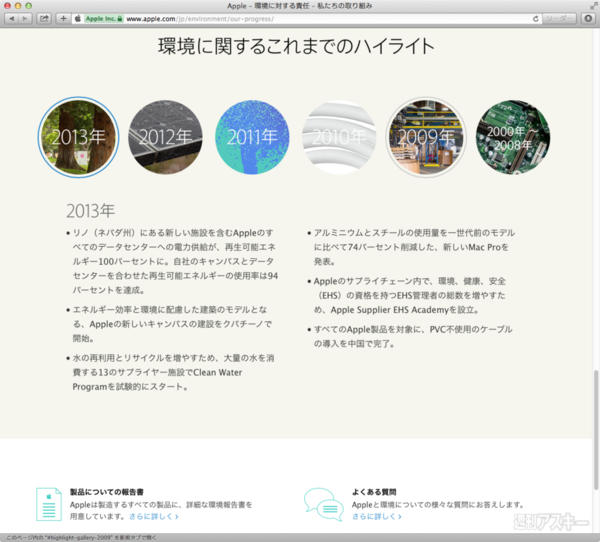Click the bullet about Clean Water Program
Screen dimensions: 600x542
[171, 372]
